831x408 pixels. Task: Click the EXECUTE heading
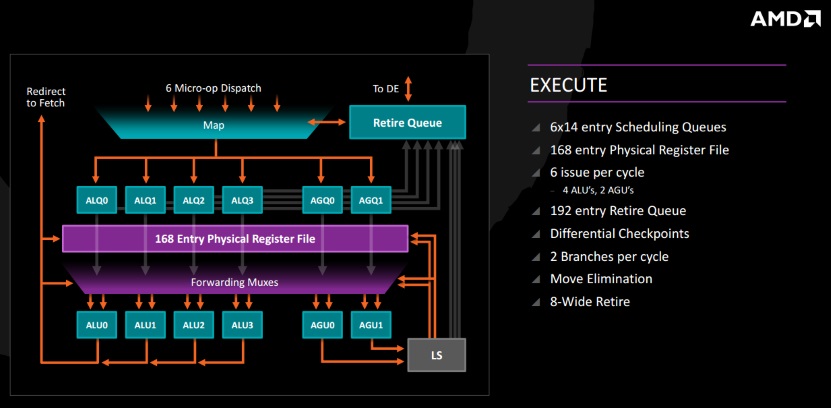click(x=568, y=85)
